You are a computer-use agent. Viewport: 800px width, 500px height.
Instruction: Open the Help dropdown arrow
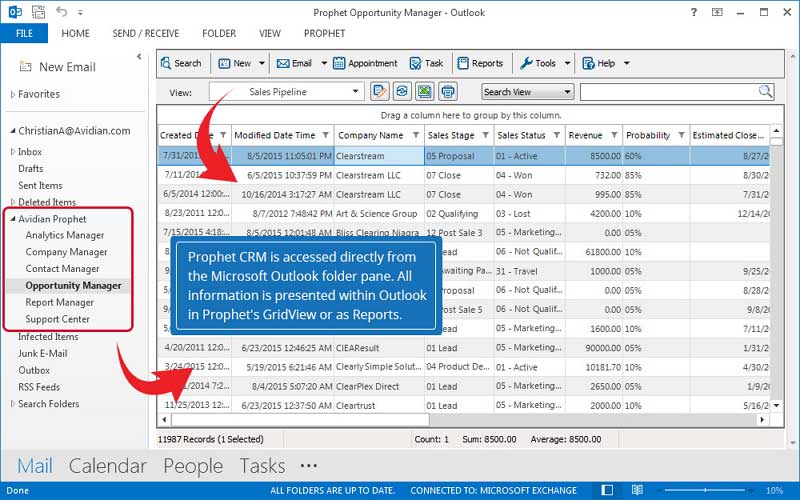(627, 63)
